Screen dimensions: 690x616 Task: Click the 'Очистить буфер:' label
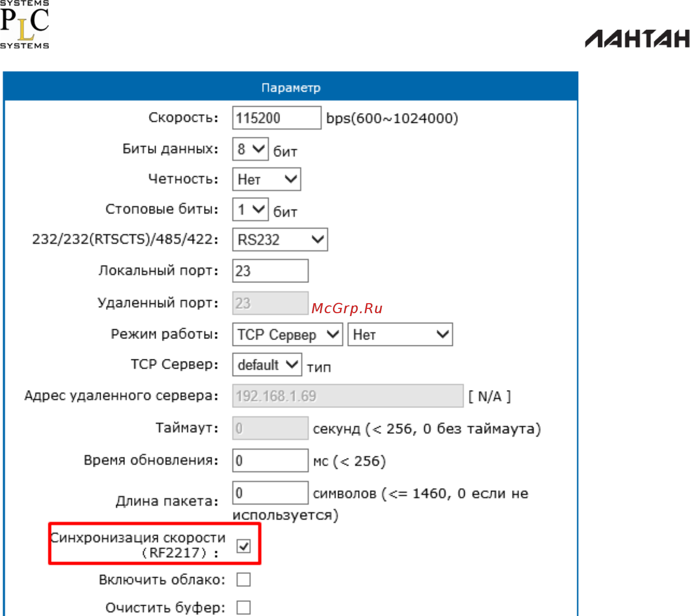[165, 607]
